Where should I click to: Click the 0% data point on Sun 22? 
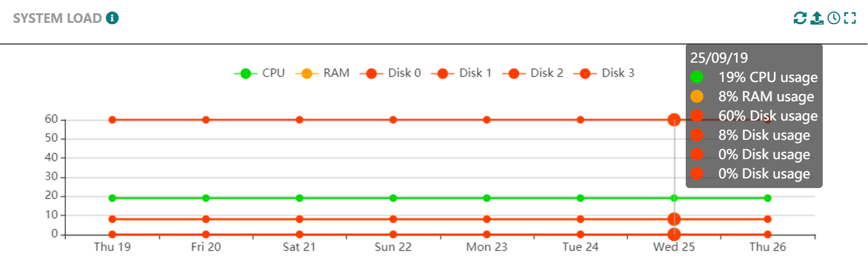click(393, 234)
